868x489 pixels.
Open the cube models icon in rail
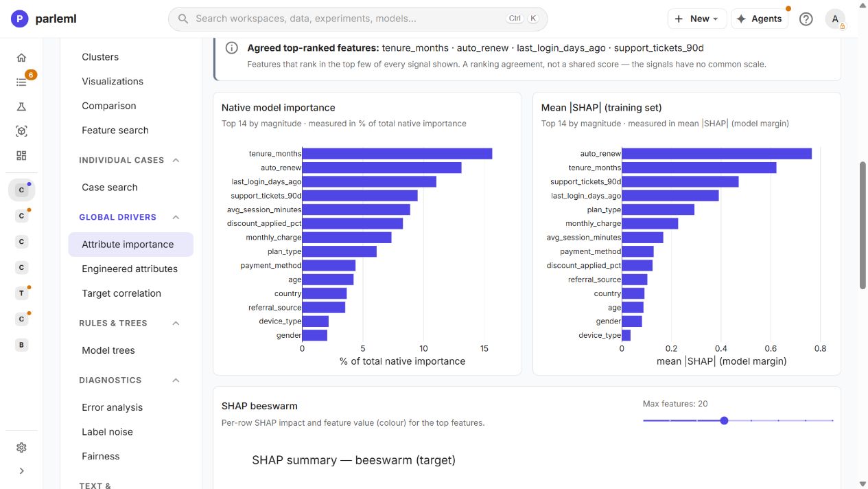coord(21,131)
